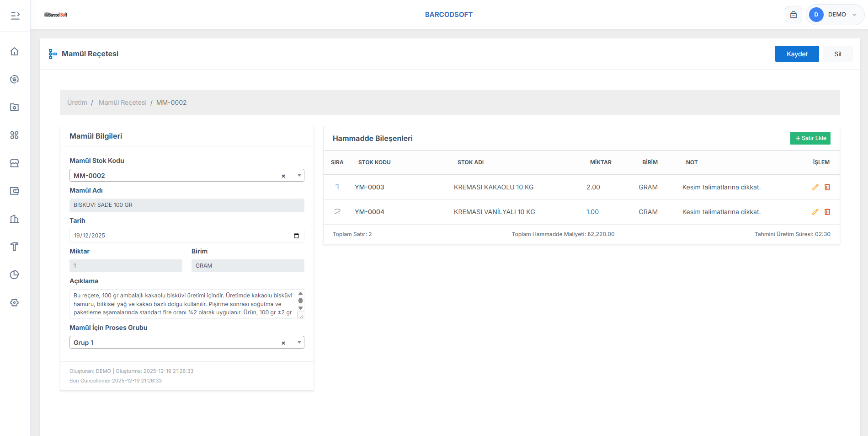Navigate to Mamül Reçetesi breadcrumb link

[122, 102]
